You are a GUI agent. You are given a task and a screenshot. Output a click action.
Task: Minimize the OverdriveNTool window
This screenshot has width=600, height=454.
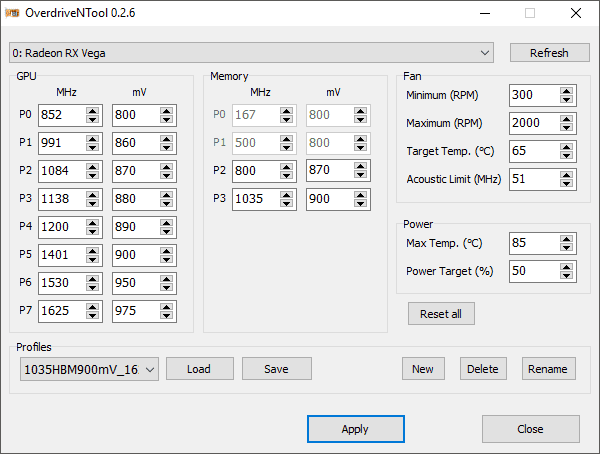(x=485, y=13)
